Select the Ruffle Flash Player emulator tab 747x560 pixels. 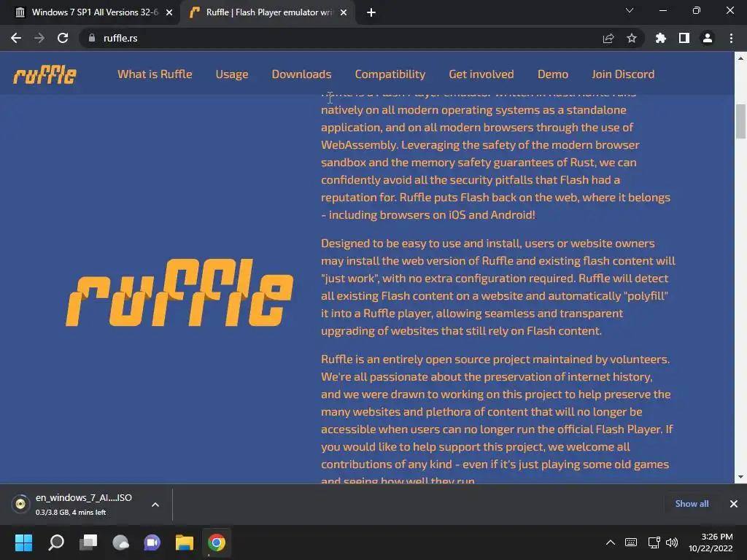267,12
